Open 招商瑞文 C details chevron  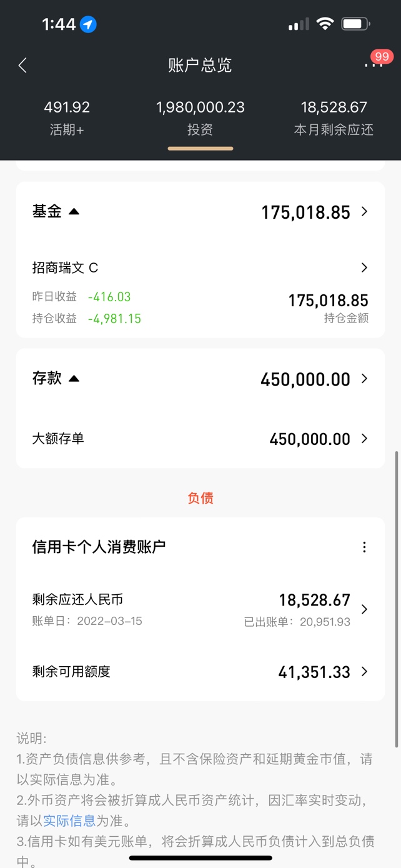tap(365, 268)
